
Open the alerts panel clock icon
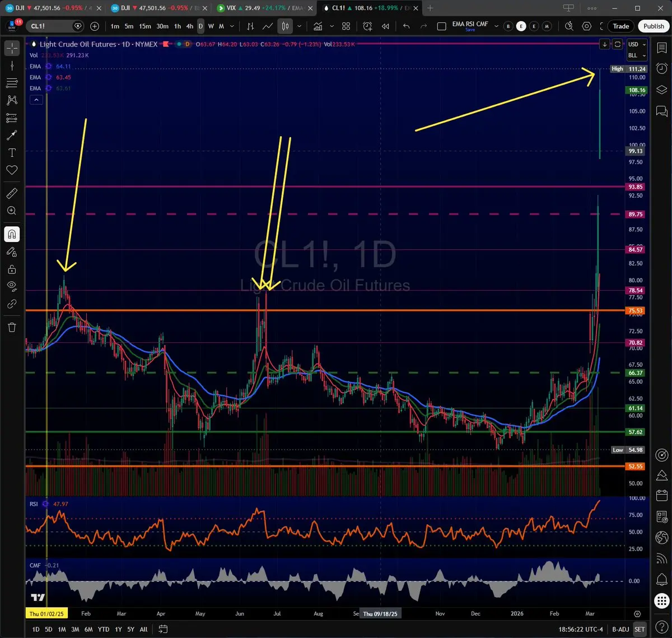click(x=661, y=68)
